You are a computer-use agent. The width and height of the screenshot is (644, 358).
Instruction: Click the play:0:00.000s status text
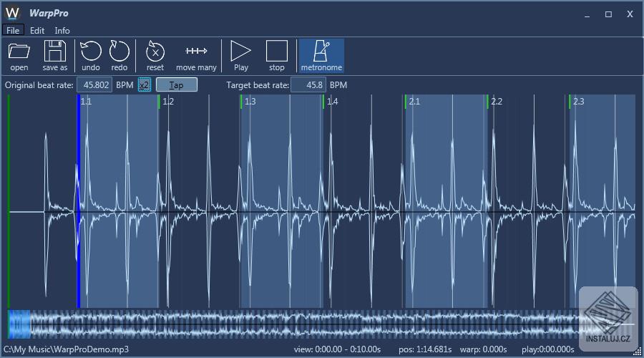548,349
